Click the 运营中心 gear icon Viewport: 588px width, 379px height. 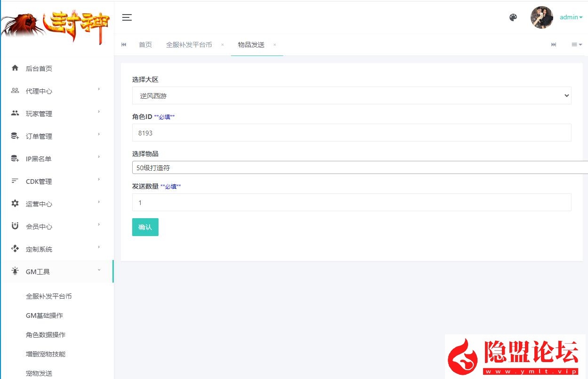pyautogui.click(x=15, y=204)
